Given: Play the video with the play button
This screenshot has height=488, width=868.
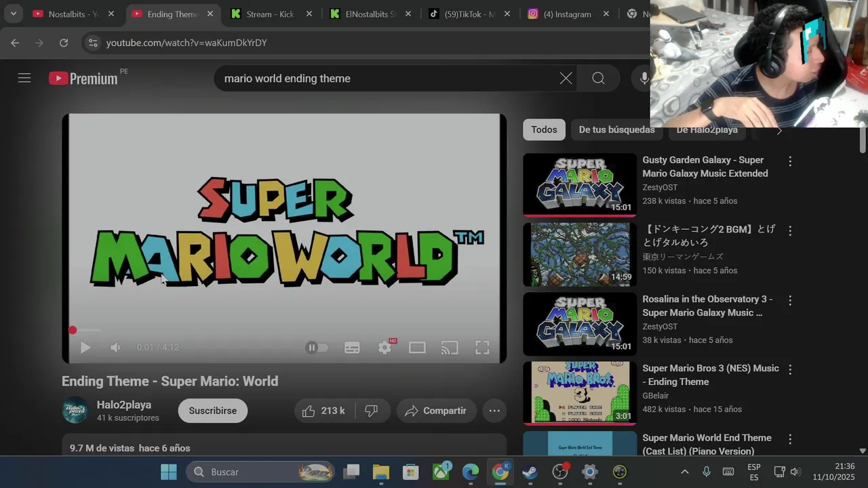Looking at the screenshot, I should [85, 348].
